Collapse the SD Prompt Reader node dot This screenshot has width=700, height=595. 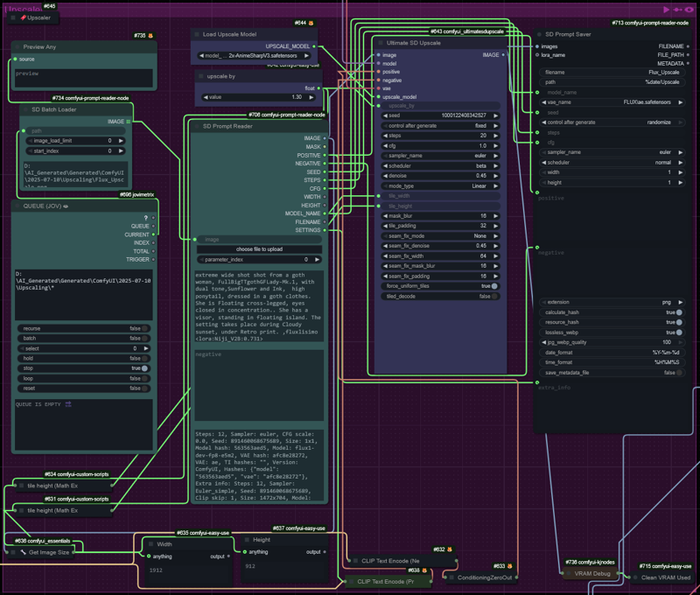[197, 126]
